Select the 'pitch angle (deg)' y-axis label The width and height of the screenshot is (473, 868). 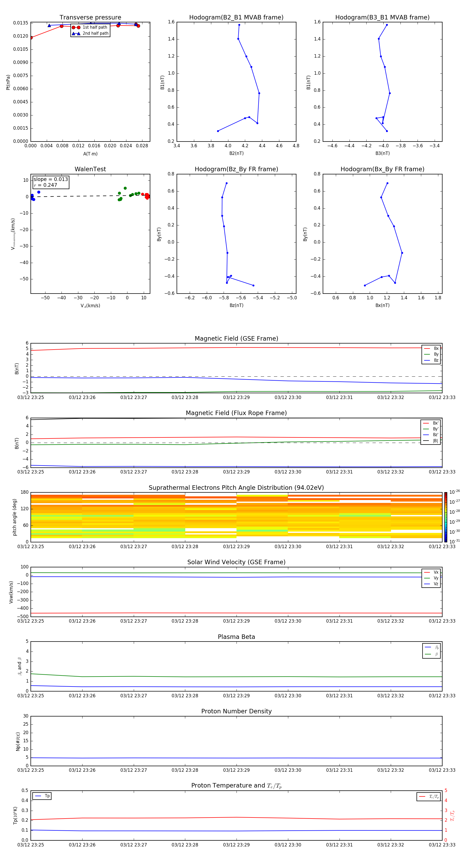click(14, 517)
